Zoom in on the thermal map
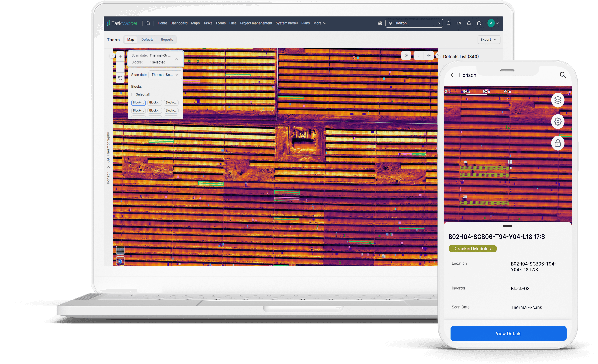 coord(120,56)
